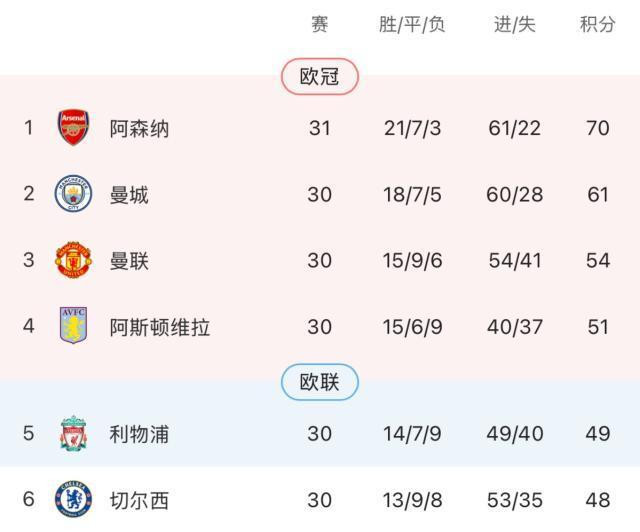Open team 利物浦 from the standings
Screen dimensions: 640x532
(139, 434)
